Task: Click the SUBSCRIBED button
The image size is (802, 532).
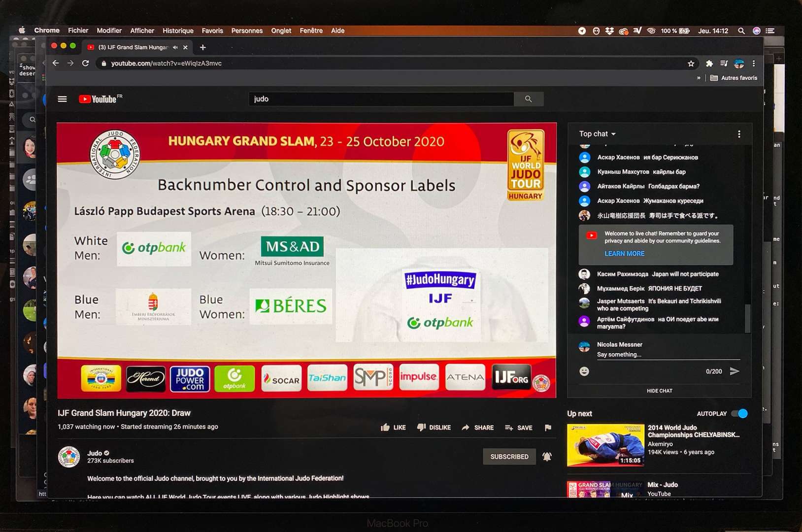Action: [509, 457]
